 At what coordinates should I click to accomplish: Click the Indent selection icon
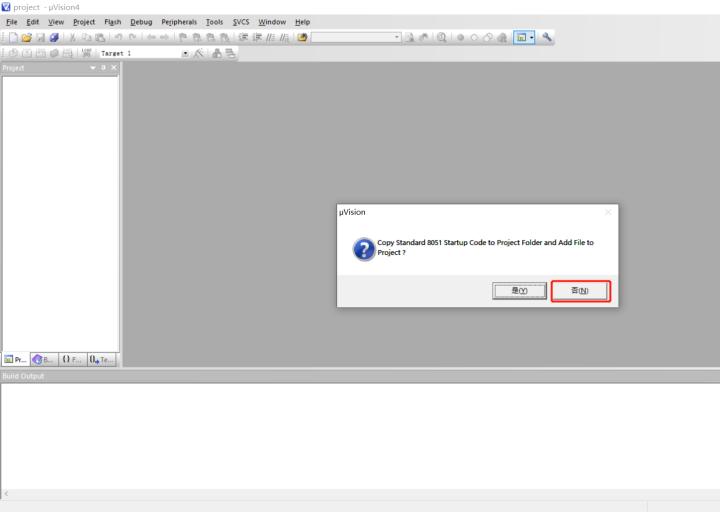click(x=243, y=38)
